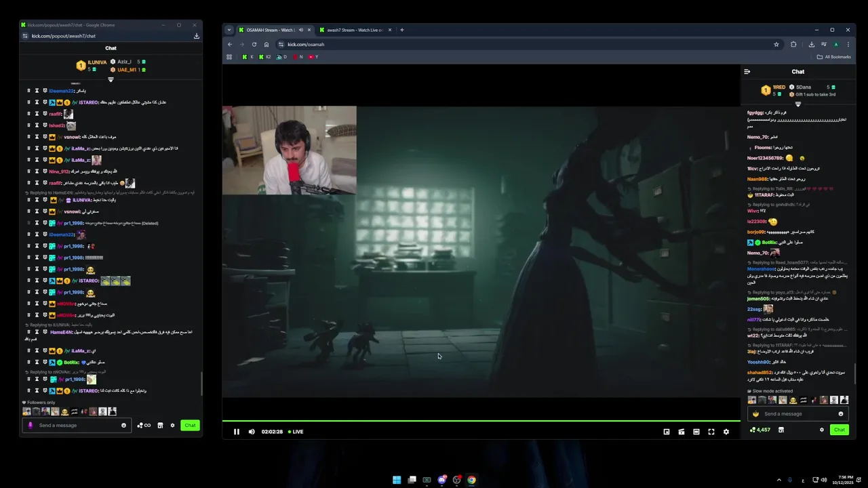Screen dimensions: 868x488
Task: Open points infinity icon in awash7 chat
Action: pyautogui.click(x=144, y=426)
